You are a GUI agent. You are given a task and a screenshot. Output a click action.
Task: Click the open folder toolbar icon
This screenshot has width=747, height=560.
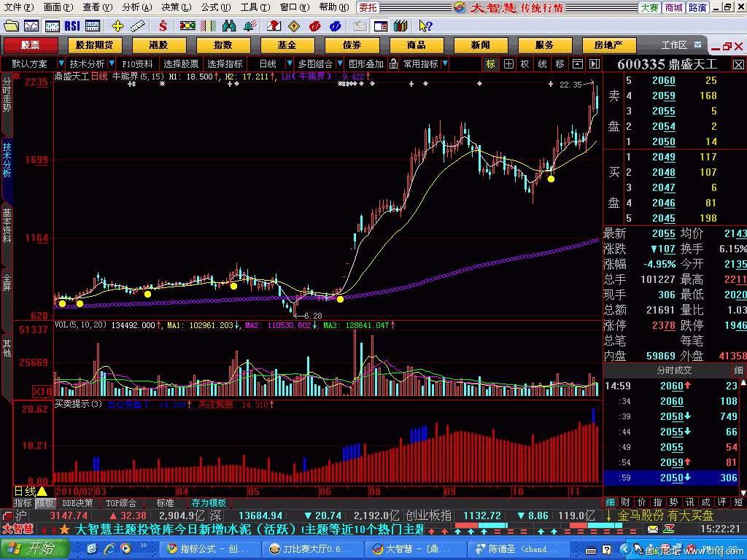10,26
